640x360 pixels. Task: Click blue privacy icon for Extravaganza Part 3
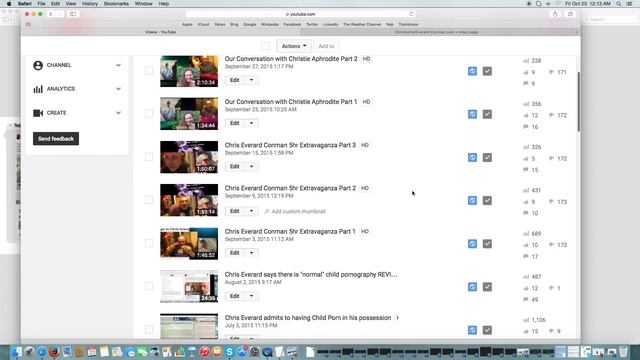coord(472,158)
